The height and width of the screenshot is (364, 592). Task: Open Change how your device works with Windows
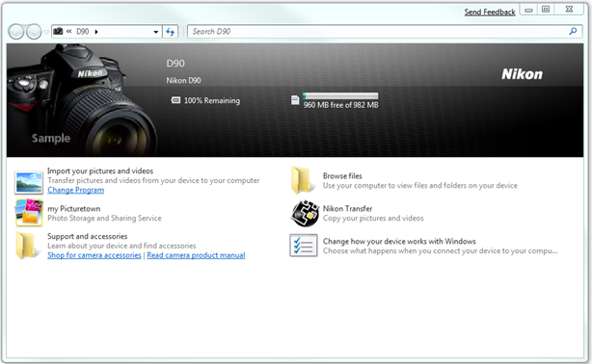[x=399, y=241]
